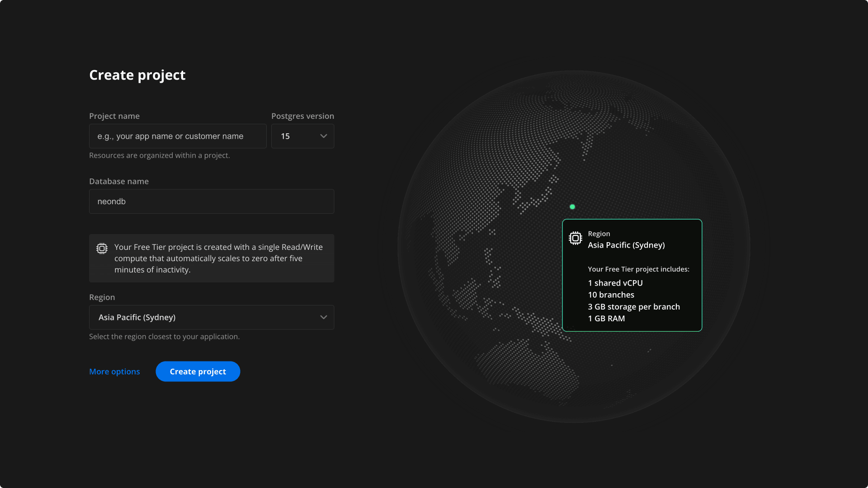The image size is (868, 488).
Task: Click the 1 GB RAM line in the card
Action: tap(606, 318)
